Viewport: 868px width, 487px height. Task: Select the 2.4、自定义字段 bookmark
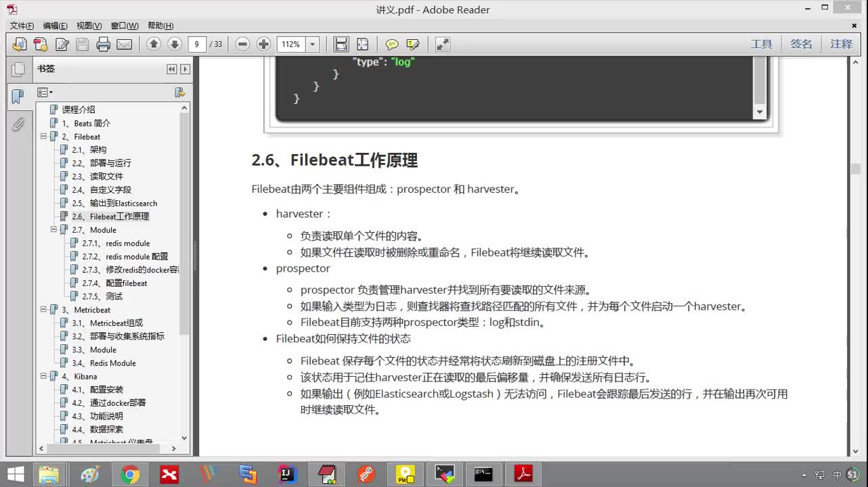coord(102,190)
